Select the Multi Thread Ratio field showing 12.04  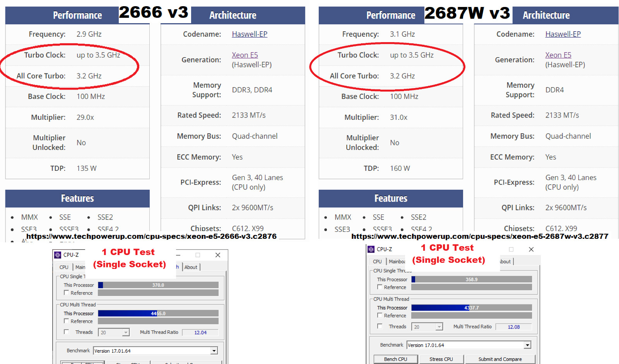pos(200,332)
